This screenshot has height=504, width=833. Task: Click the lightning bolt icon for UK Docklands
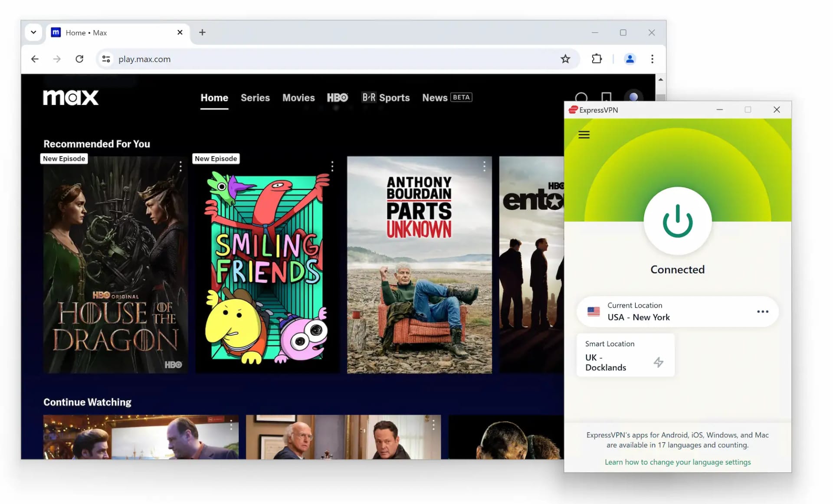(658, 362)
